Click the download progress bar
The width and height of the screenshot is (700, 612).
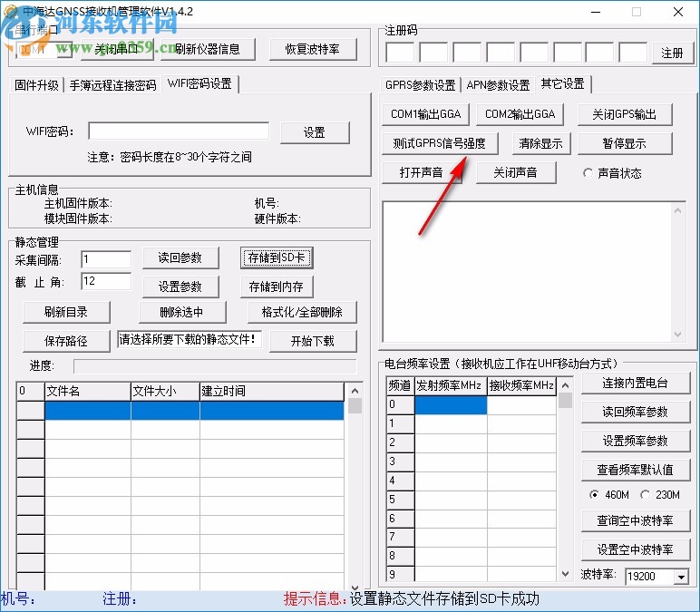tap(215, 366)
